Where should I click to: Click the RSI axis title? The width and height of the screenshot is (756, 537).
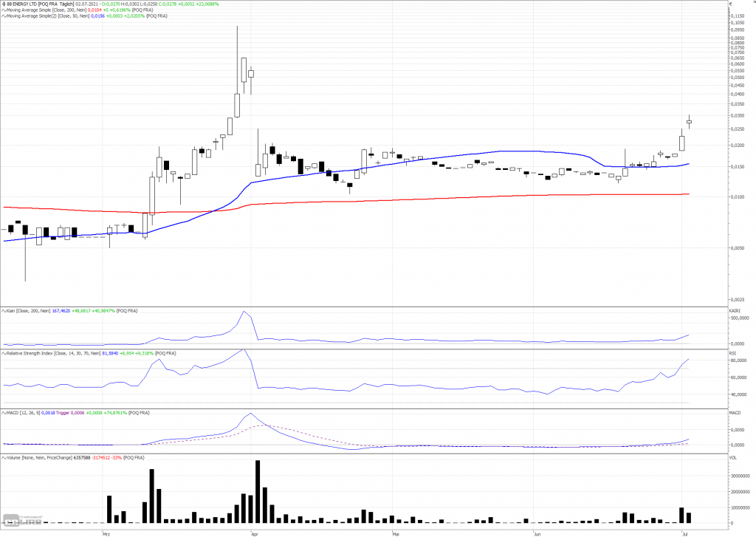tap(732, 354)
